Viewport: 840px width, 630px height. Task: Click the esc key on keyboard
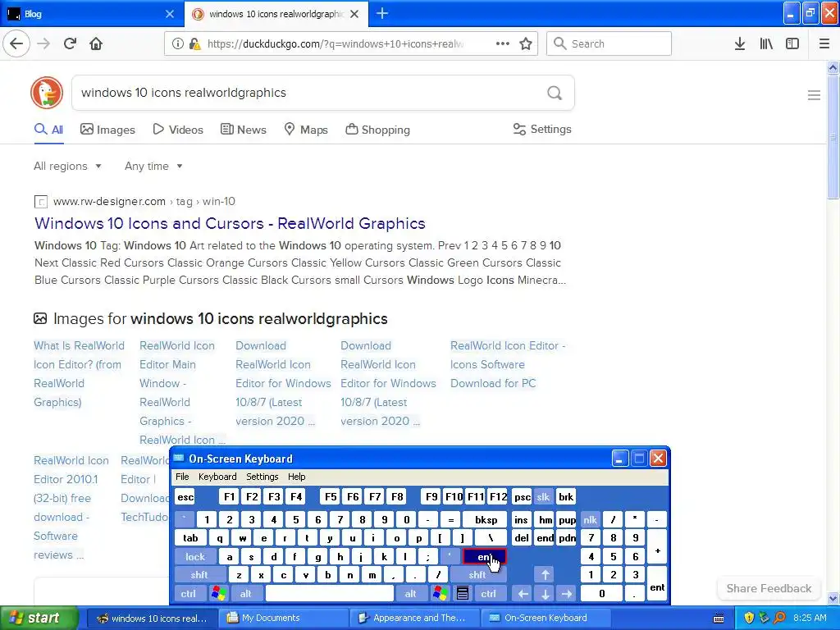pos(185,496)
